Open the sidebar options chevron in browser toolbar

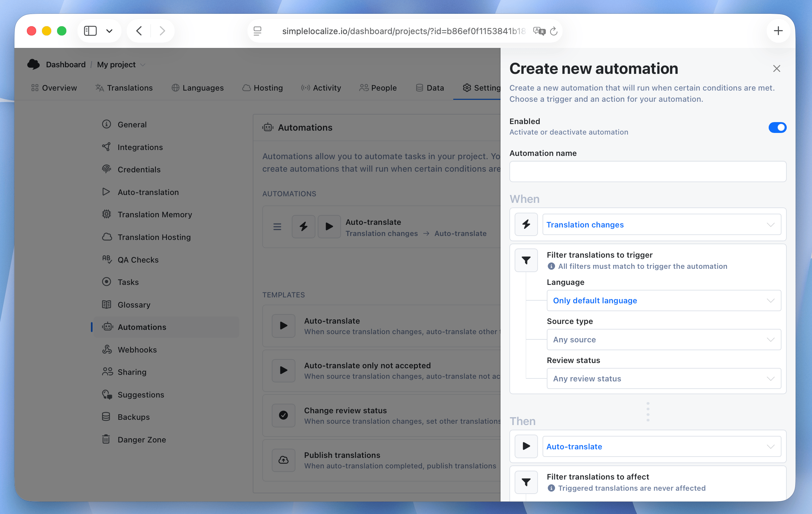click(x=109, y=31)
